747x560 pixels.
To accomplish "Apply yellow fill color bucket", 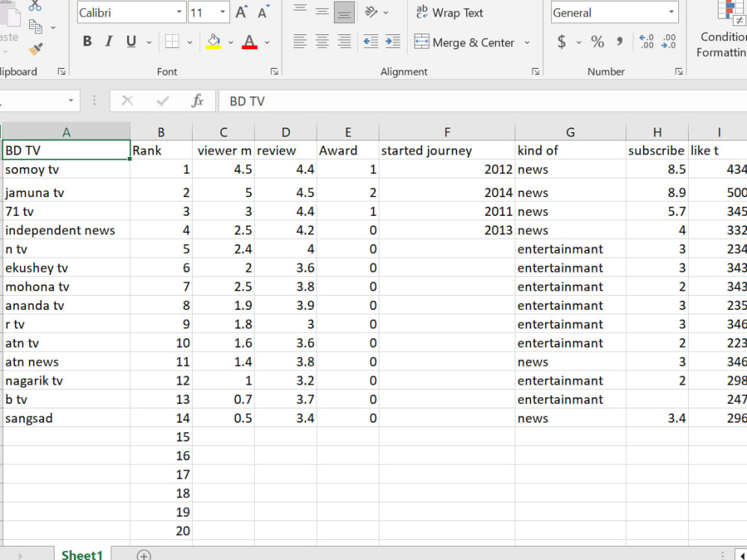I will pos(214,42).
